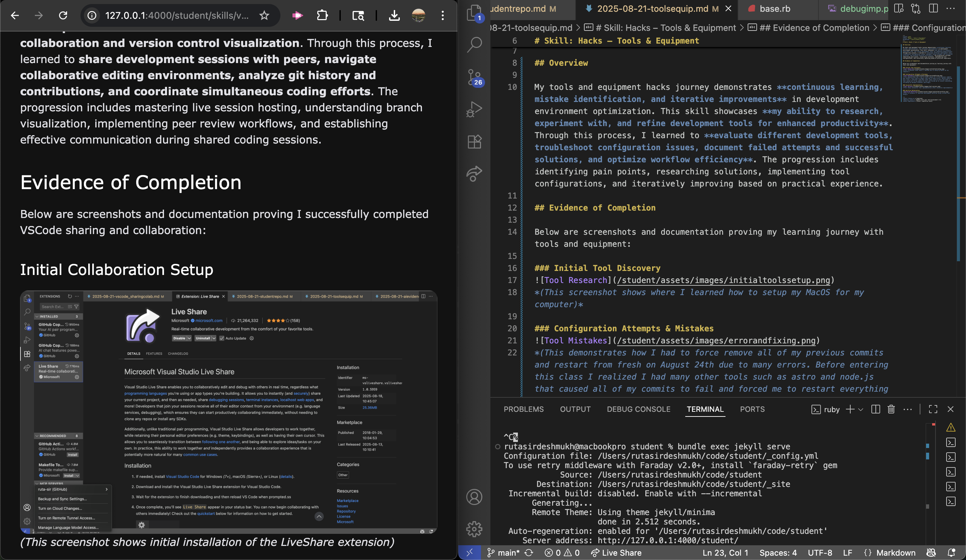Open UTF-8 encoding picker

[x=820, y=553]
